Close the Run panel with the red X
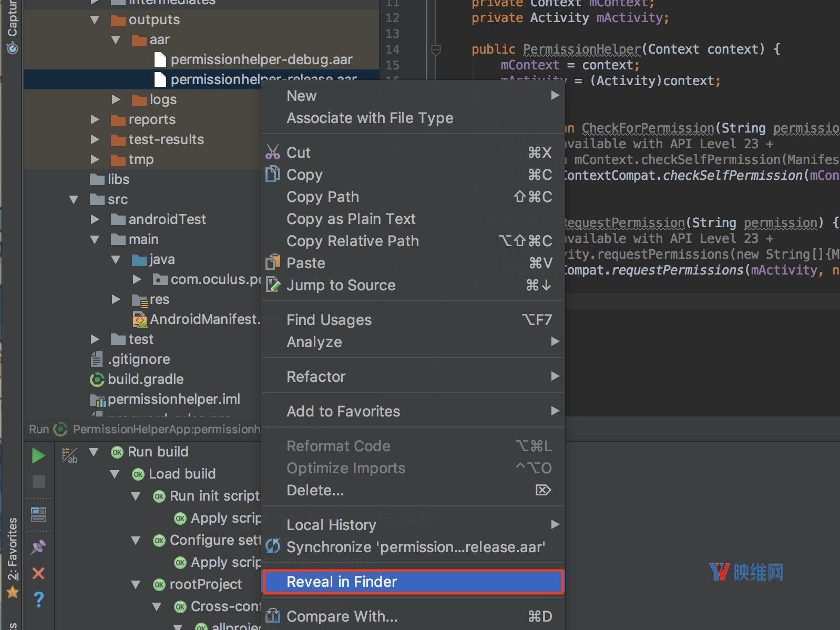The height and width of the screenshot is (630, 840). point(38,573)
